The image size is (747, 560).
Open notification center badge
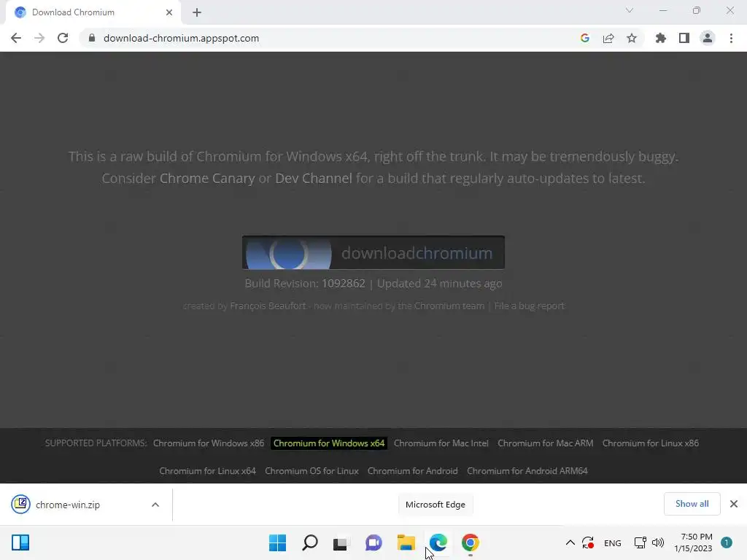[x=726, y=542]
